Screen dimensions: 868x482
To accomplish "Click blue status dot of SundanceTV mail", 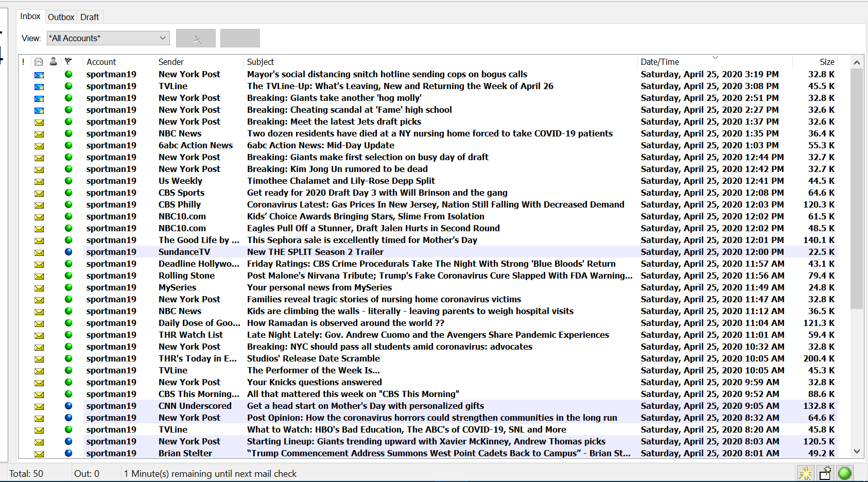I will (x=68, y=252).
